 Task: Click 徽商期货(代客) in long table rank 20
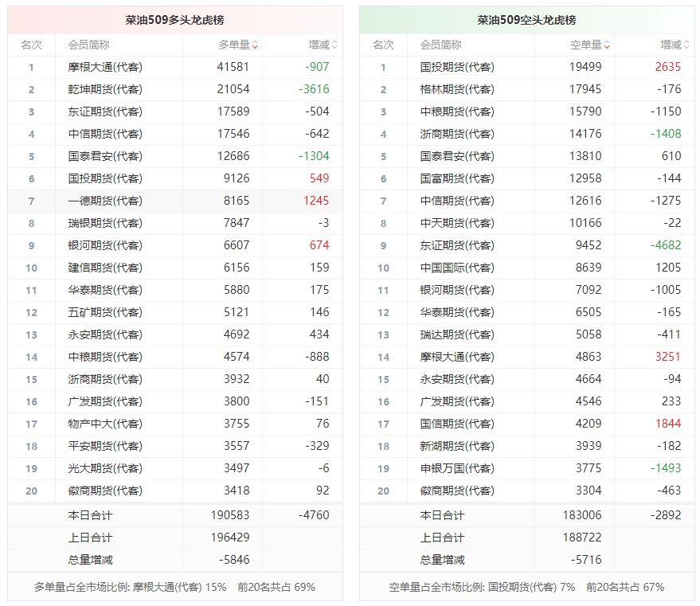click(x=105, y=491)
